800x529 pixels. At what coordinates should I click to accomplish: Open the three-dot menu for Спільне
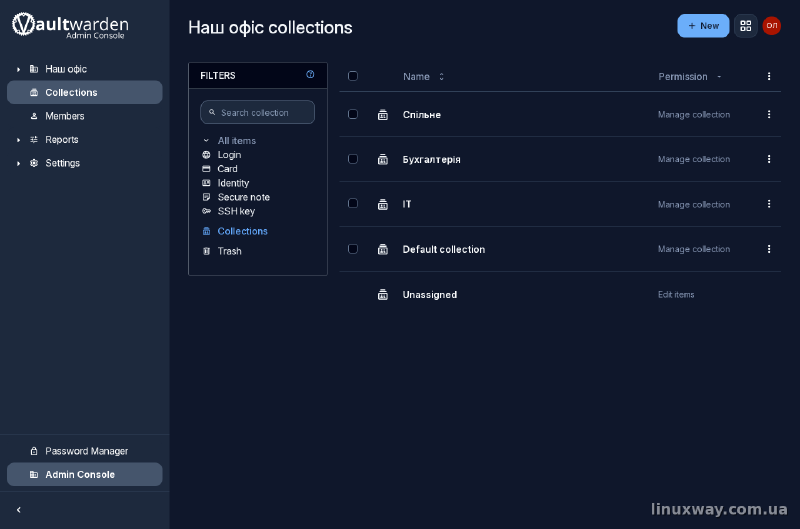(x=769, y=114)
